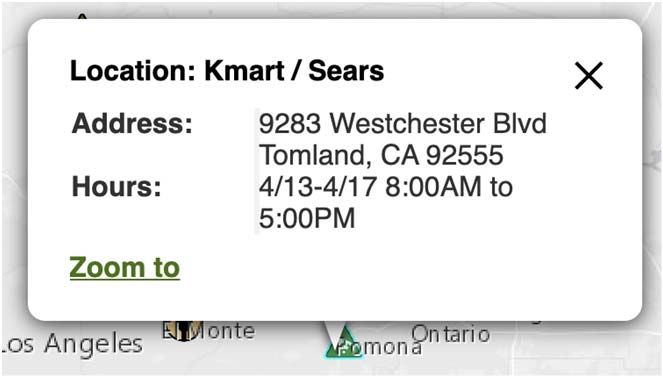Click the Ontario map label
Screen dimensions: 663x376
451,334
